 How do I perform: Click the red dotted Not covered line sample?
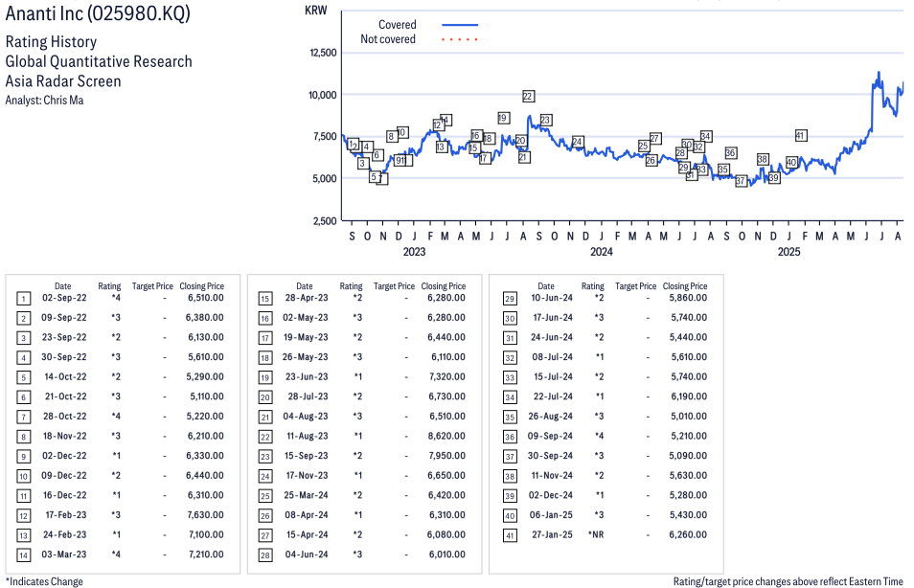[x=460, y=39]
